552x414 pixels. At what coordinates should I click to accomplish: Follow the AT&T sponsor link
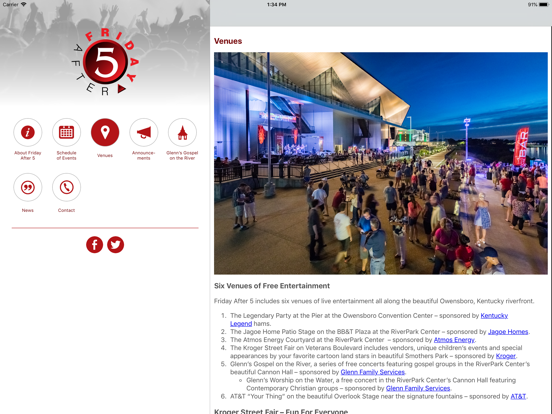[x=518, y=396]
